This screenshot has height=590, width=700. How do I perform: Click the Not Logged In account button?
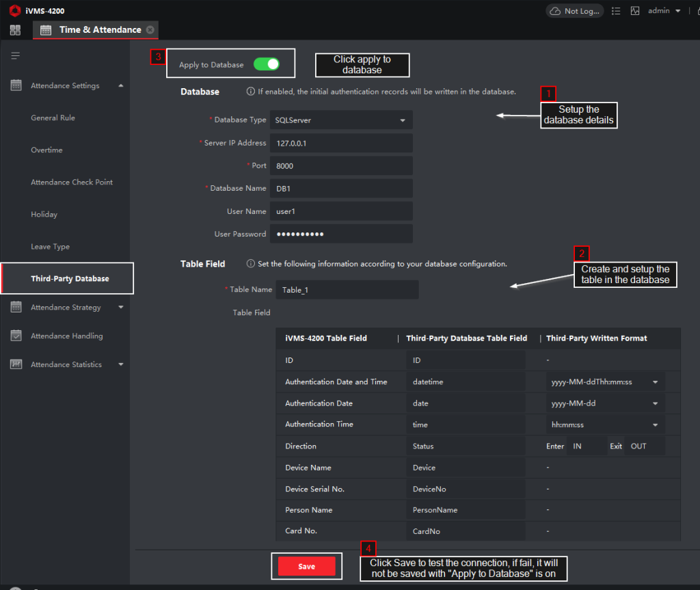click(575, 11)
